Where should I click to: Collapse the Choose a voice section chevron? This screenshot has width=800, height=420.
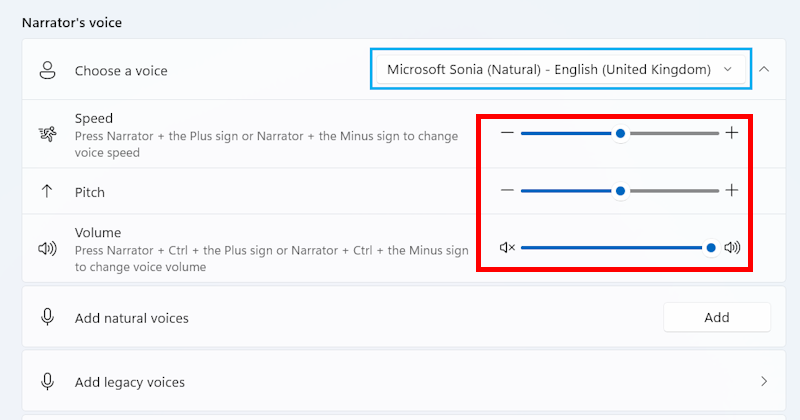(764, 69)
